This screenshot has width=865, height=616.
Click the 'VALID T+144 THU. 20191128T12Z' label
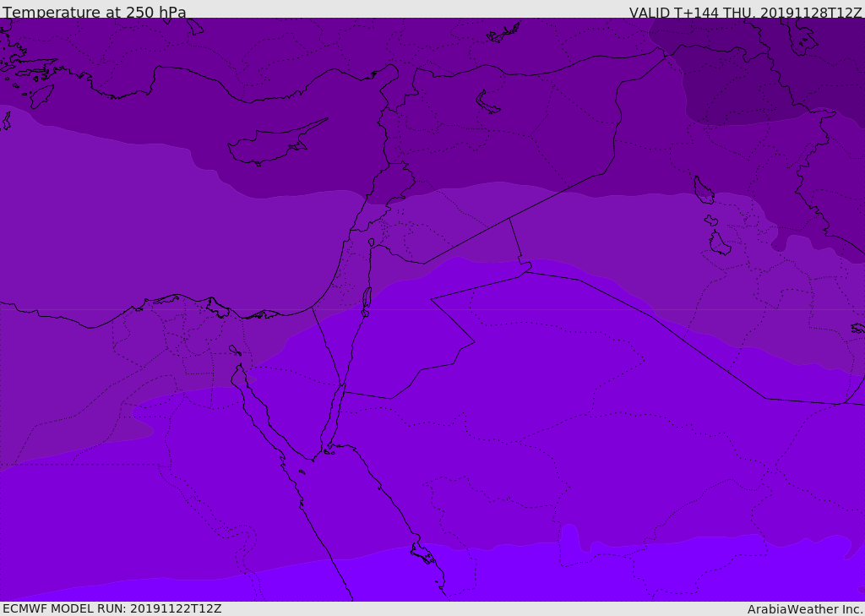pyautogui.click(x=745, y=13)
